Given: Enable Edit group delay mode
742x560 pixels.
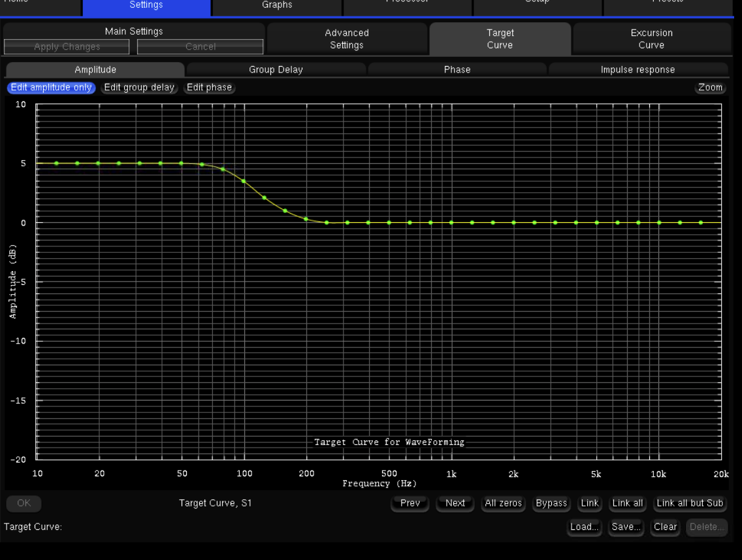Looking at the screenshot, I should tap(139, 88).
